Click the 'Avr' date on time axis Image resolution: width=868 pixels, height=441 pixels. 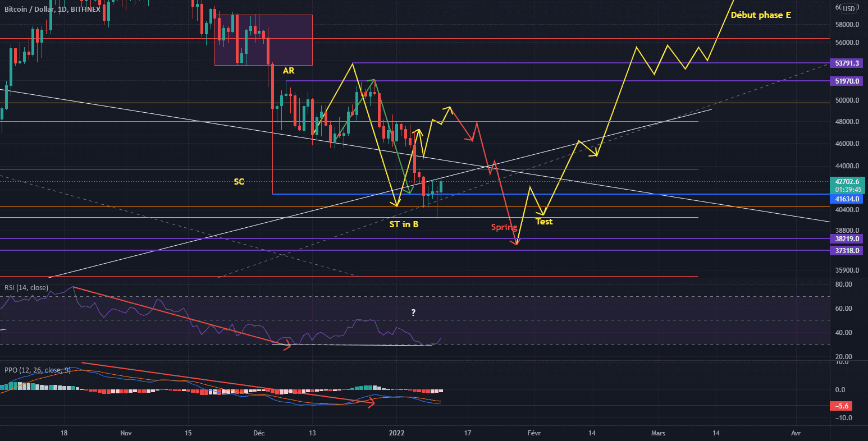[x=796, y=433]
